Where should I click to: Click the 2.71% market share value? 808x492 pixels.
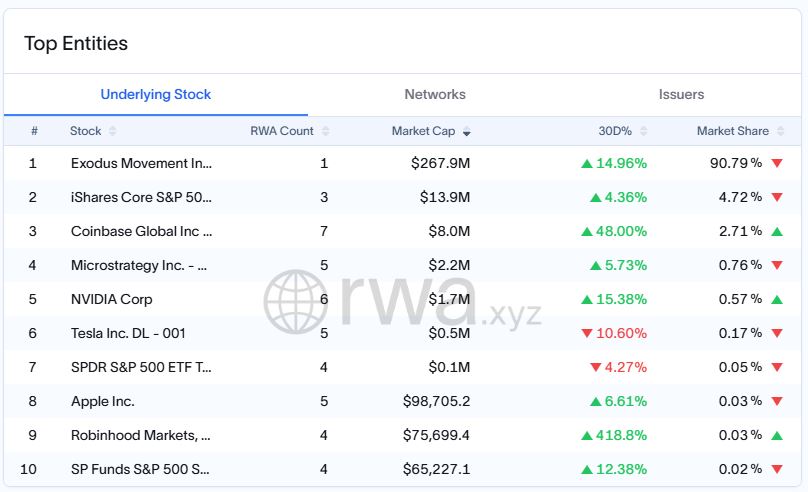[x=740, y=231]
